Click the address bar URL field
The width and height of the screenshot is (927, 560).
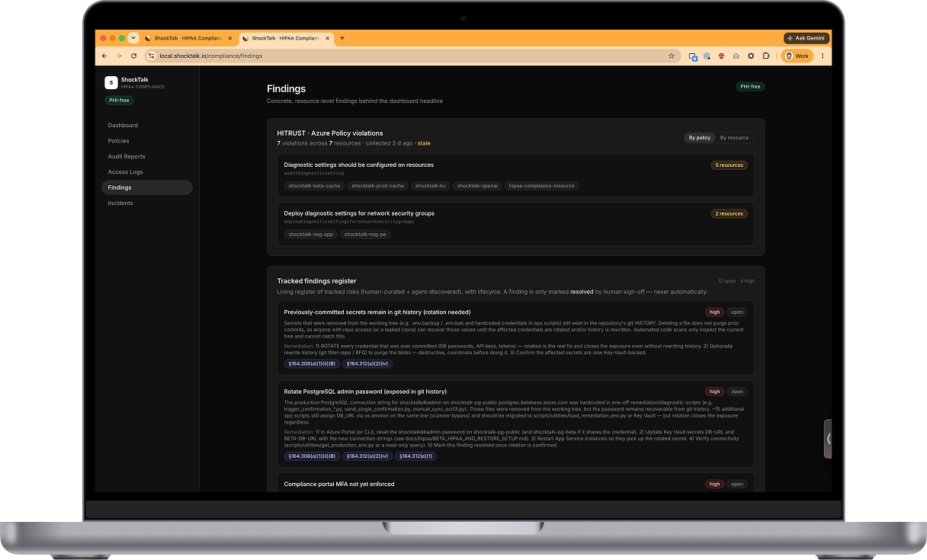tap(412, 56)
